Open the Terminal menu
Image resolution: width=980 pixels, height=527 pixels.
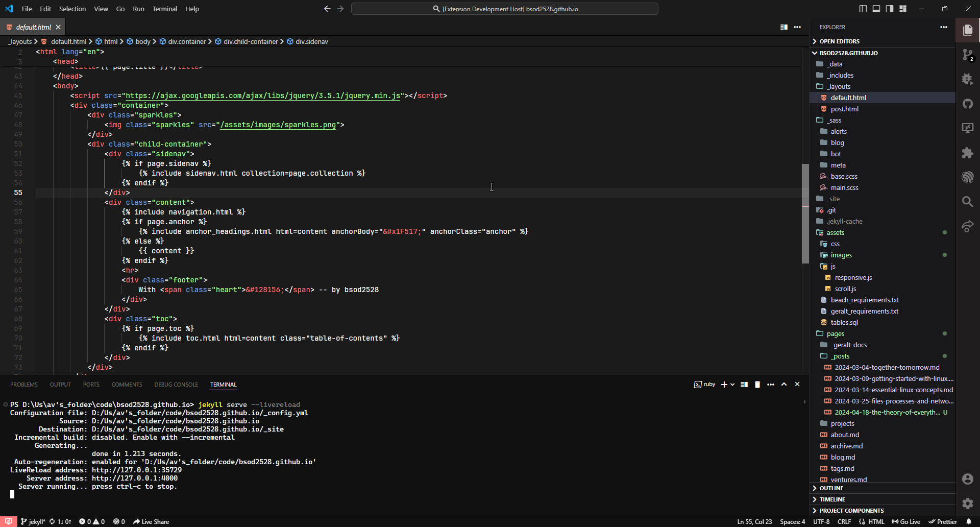(x=164, y=9)
